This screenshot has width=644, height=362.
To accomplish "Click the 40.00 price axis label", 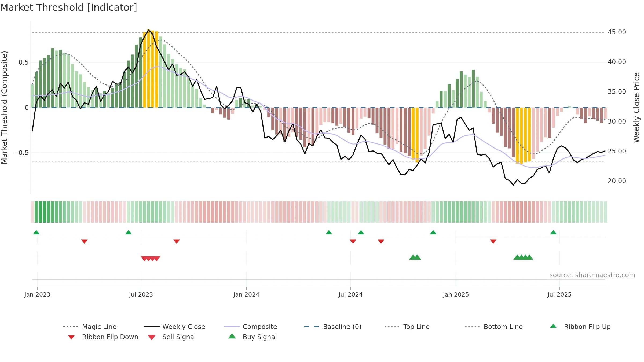I will point(617,62).
